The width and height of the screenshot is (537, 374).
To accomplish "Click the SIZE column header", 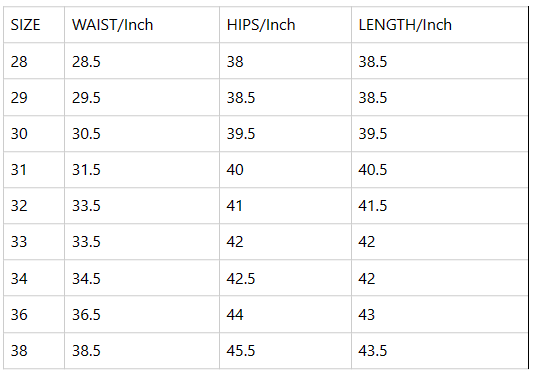I will 25,25.
